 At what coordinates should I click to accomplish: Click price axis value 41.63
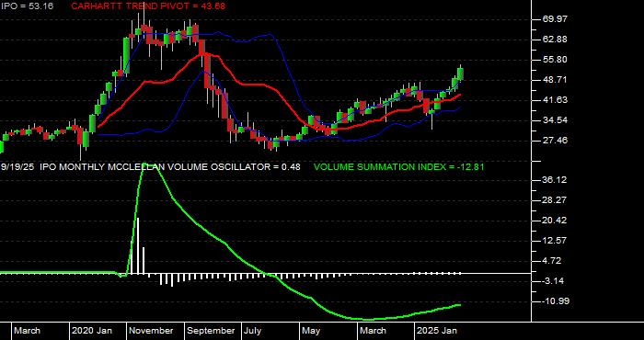click(x=555, y=99)
